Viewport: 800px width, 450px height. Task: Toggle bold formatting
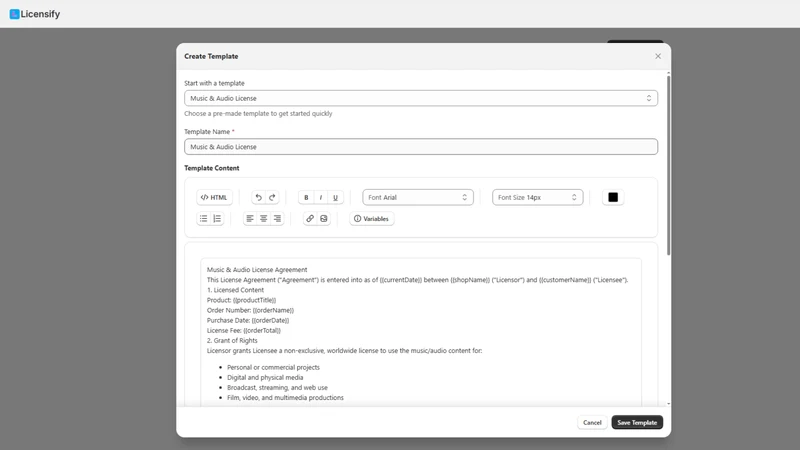coord(306,197)
